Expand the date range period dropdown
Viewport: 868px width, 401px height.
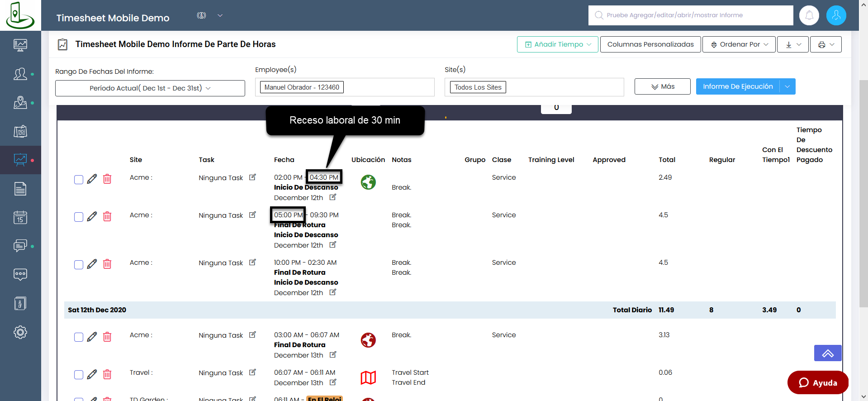click(150, 88)
